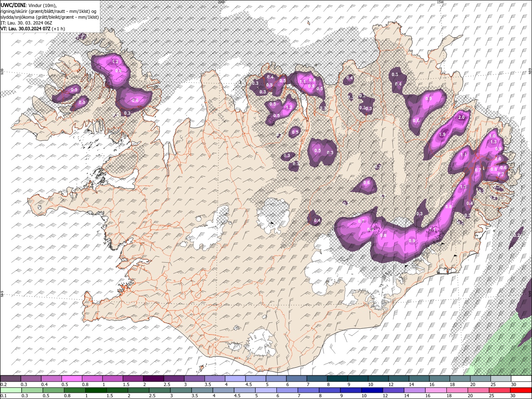
Task: Select the violet 1.5 swatch in the snow scale
Action: click(x=133, y=379)
